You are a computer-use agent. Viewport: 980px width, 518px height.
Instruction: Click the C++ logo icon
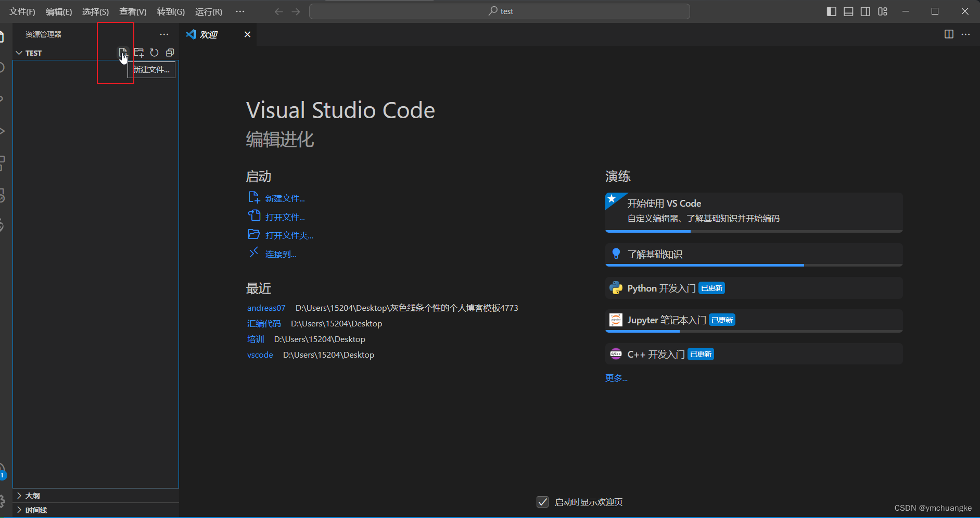616,354
